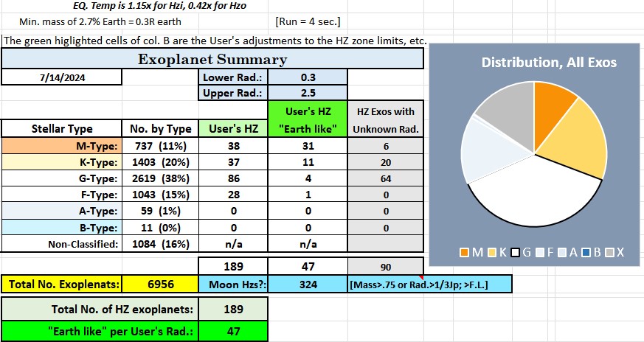Select the 'Non-Classified:' row label
The width and height of the screenshot is (644, 342).
pos(62,244)
